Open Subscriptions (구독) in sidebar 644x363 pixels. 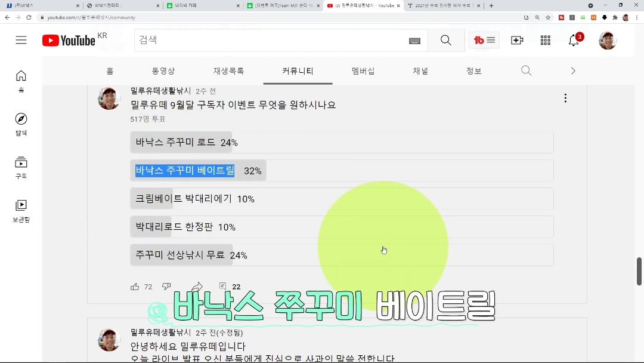[x=21, y=167]
